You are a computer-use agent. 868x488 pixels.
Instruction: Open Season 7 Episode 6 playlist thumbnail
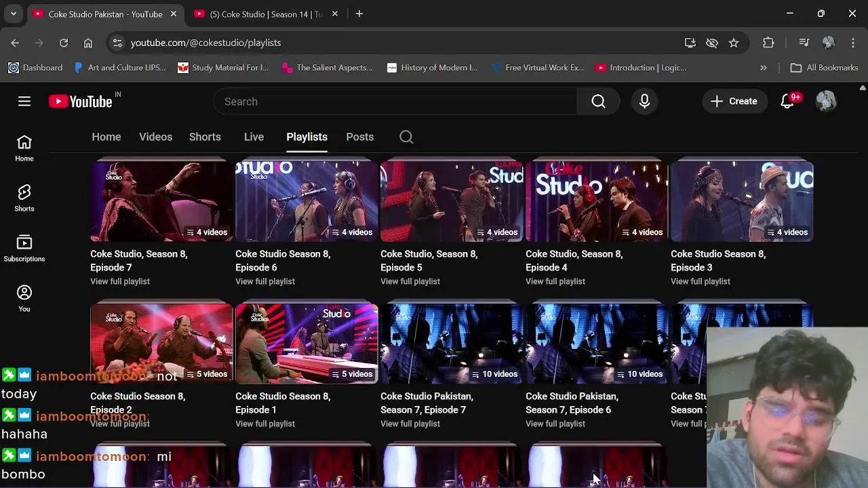[597, 344]
